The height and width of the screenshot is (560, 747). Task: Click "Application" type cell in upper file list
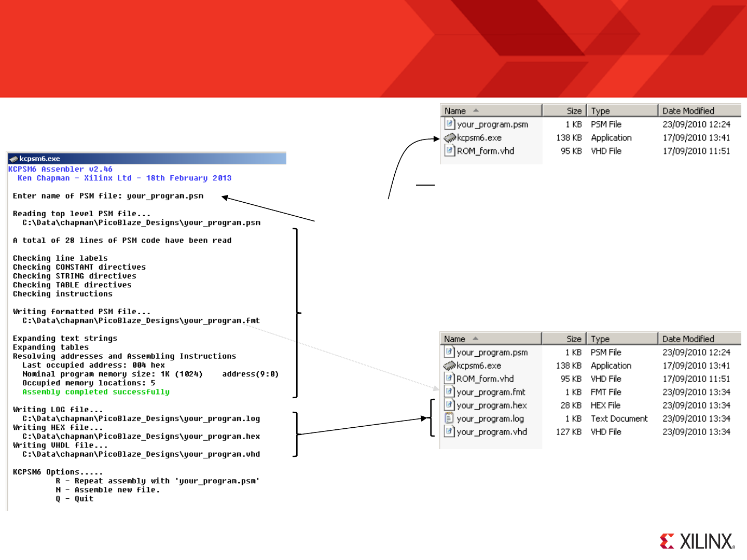[x=611, y=138]
